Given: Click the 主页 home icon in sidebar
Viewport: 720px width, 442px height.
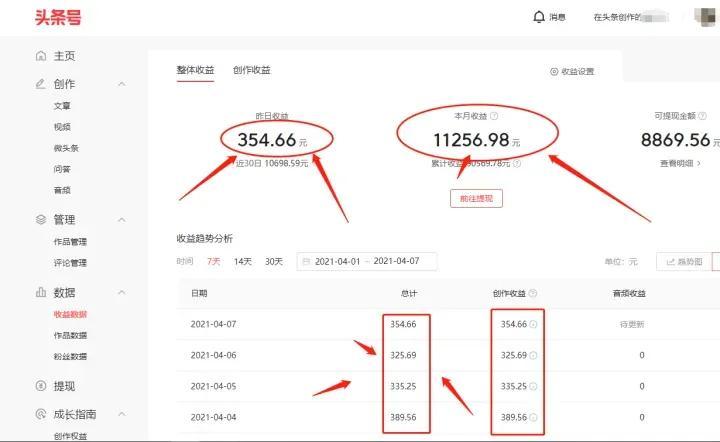Looking at the screenshot, I should click(x=41, y=56).
